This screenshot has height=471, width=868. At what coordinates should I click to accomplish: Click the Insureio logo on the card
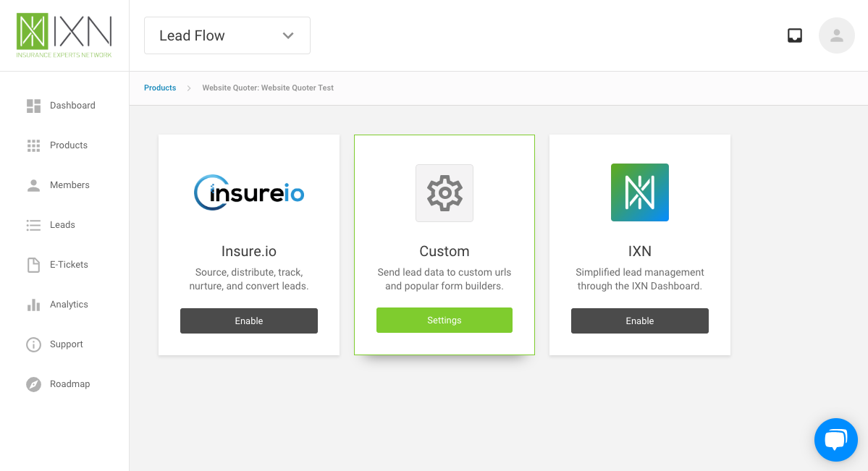249,192
